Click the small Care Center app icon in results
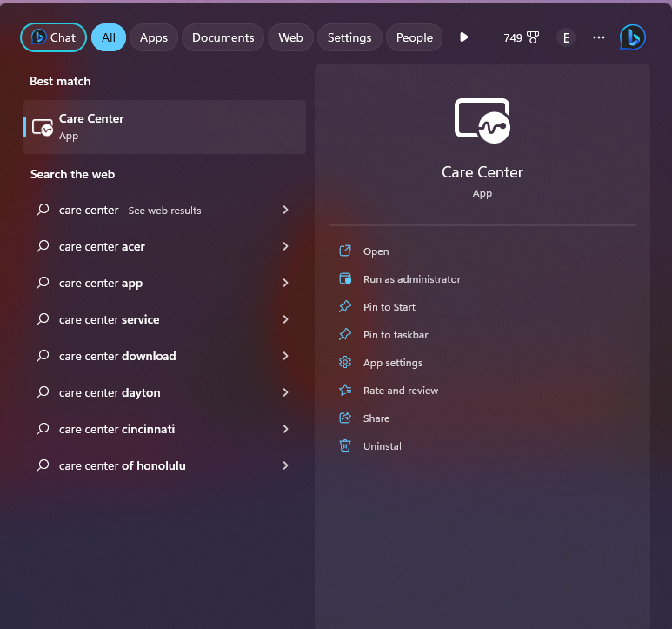Viewport: 672px width, 629px height. (43, 128)
